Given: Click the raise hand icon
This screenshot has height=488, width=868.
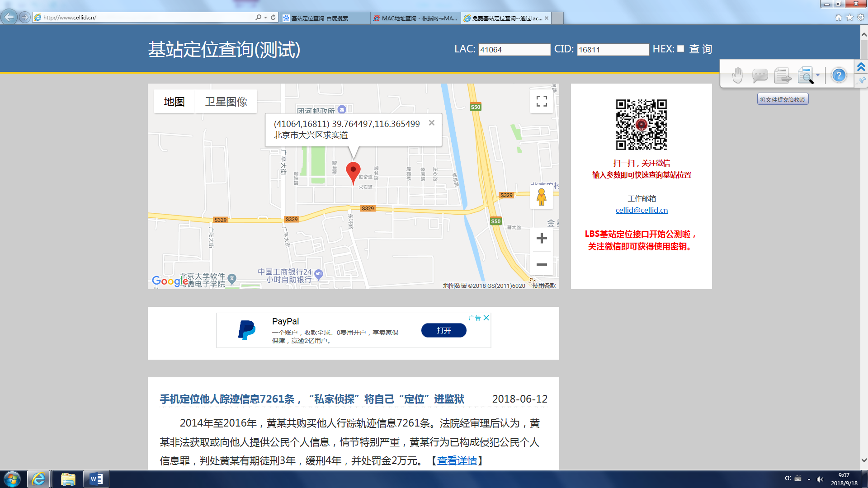Looking at the screenshot, I should [737, 75].
